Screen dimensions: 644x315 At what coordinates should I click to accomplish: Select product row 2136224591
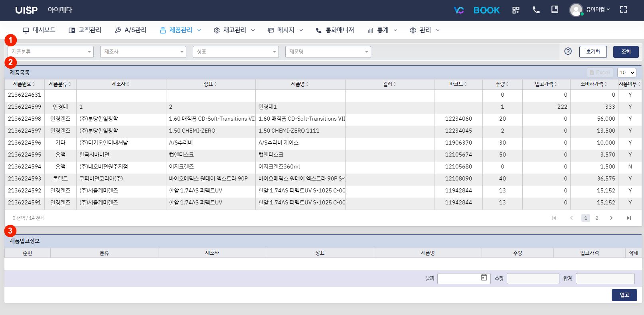pyautogui.click(x=323, y=203)
